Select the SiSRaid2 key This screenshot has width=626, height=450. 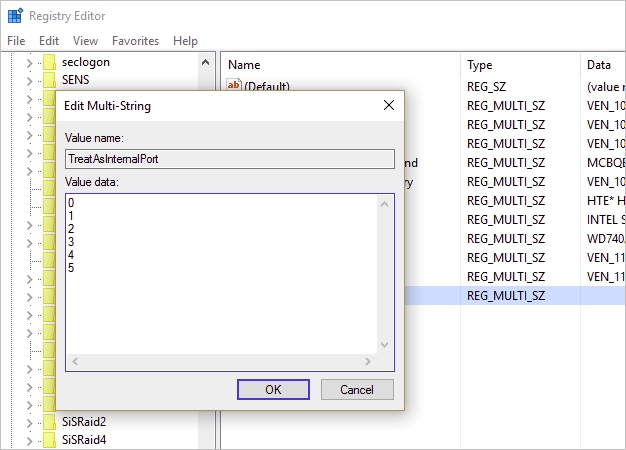(x=84, y=422)
